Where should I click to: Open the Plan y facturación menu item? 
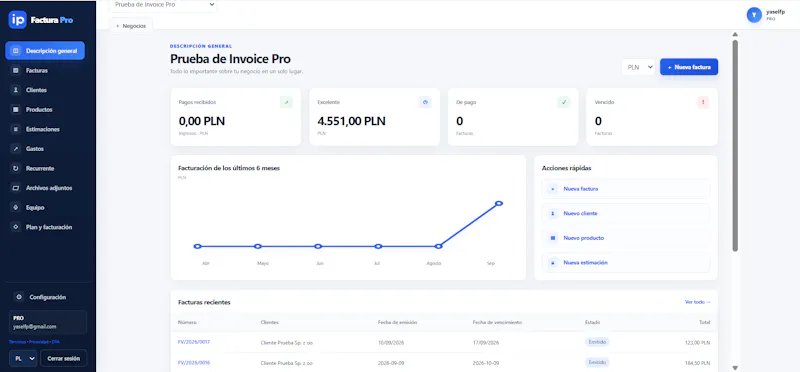[x=45, y=227]
